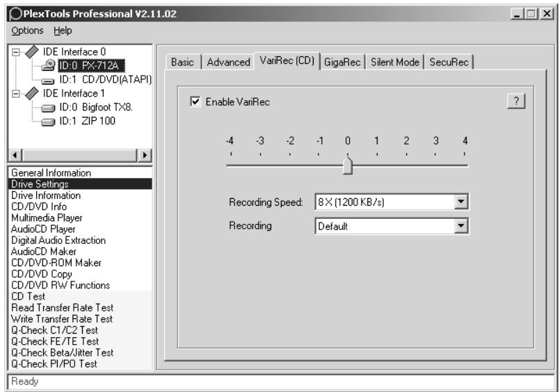
Task: Select ID:1 ZIP 100 device
Action: [88, 121]
